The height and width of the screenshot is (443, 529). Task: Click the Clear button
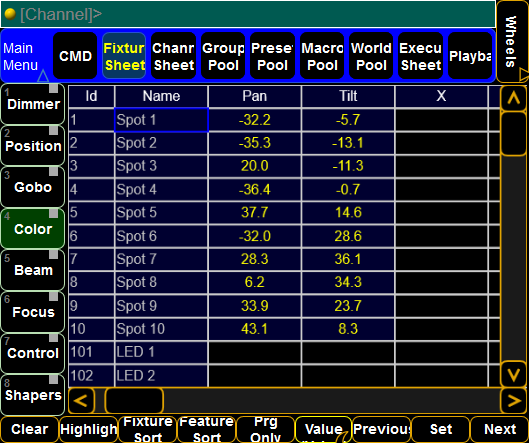[30, 430]
